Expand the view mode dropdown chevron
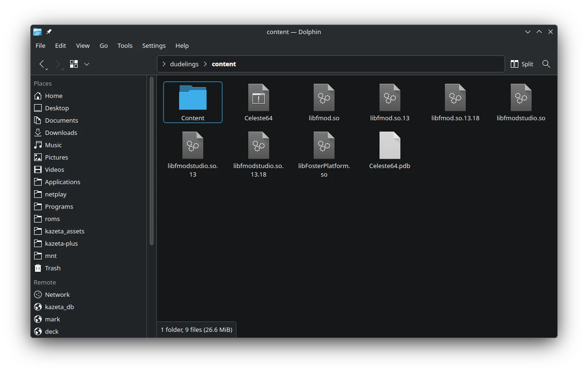The height and width of the screenshot is (374, 588). tap(87, 64)
